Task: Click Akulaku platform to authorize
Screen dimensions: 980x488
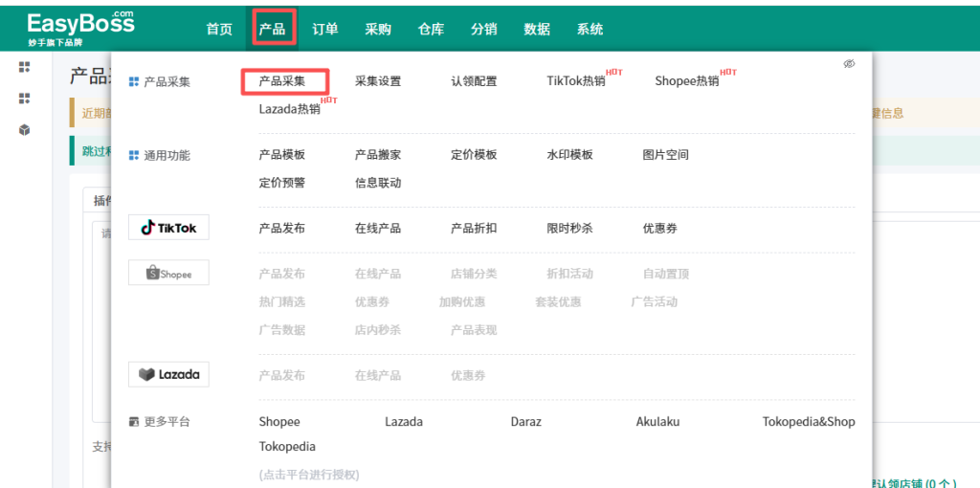Action: click(x=660, y=422)
